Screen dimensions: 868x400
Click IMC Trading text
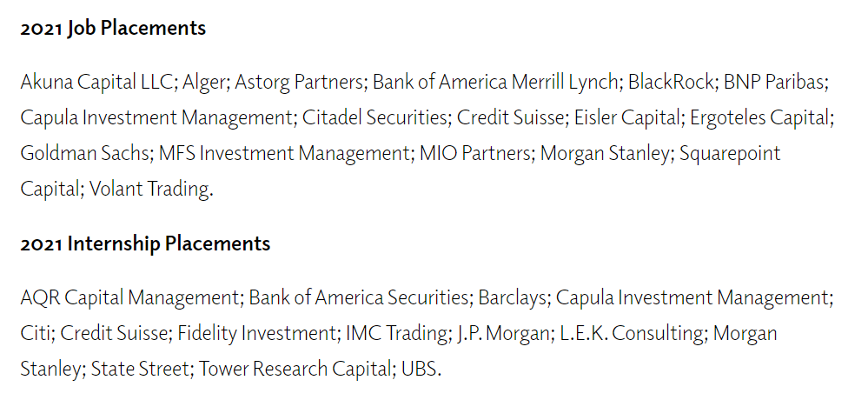(396, 334)
